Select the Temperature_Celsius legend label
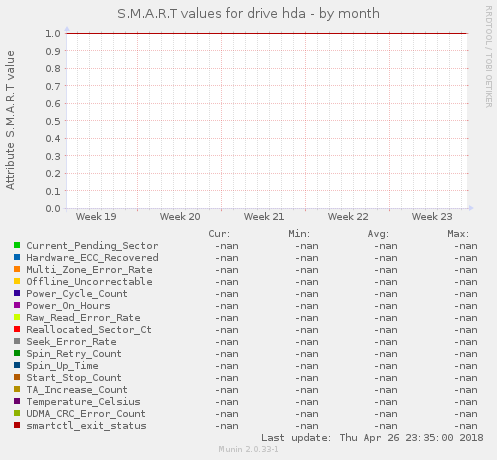The image size is (497, 460). point(83,402)
